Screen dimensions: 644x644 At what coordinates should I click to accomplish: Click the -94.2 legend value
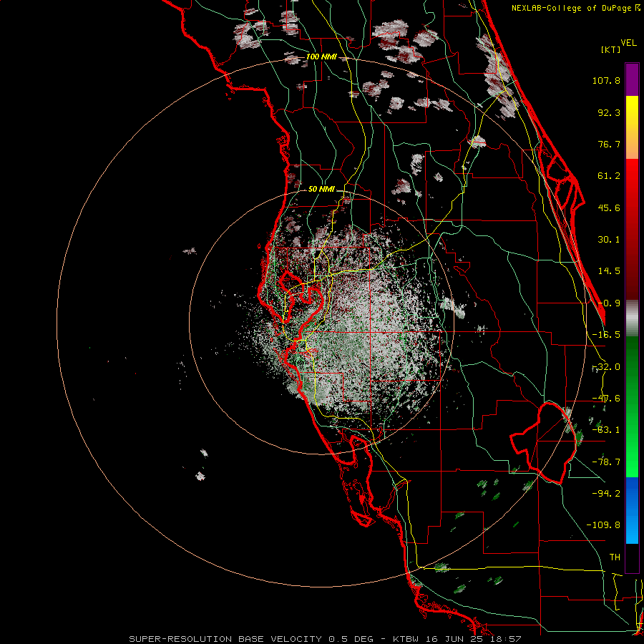point(606,493)
